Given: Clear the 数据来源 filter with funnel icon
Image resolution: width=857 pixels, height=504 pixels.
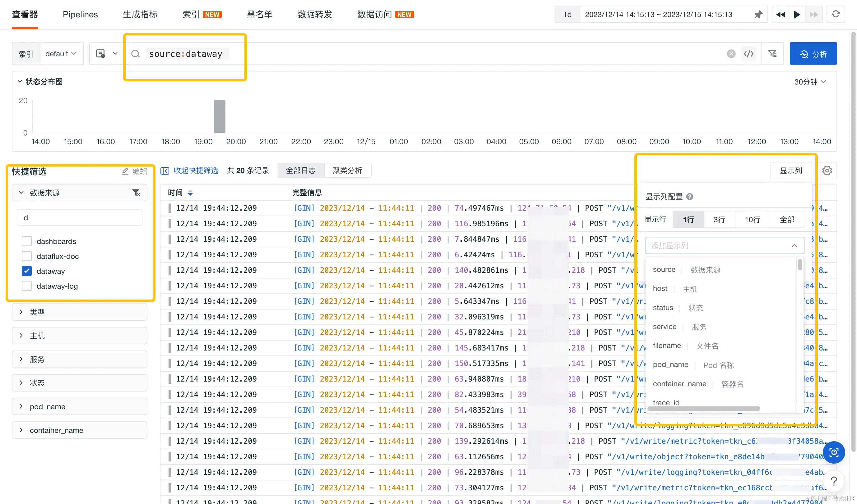Looking at the screenshot, I should pyautogui.click(x=136, y=193).
